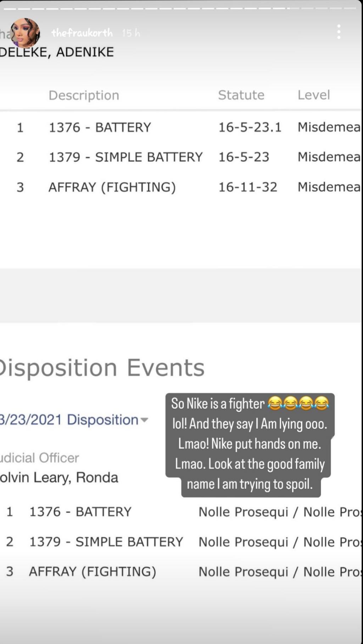Click the Statute column header
The height and width of the screenshot is (644, 363).
[241, 95]
